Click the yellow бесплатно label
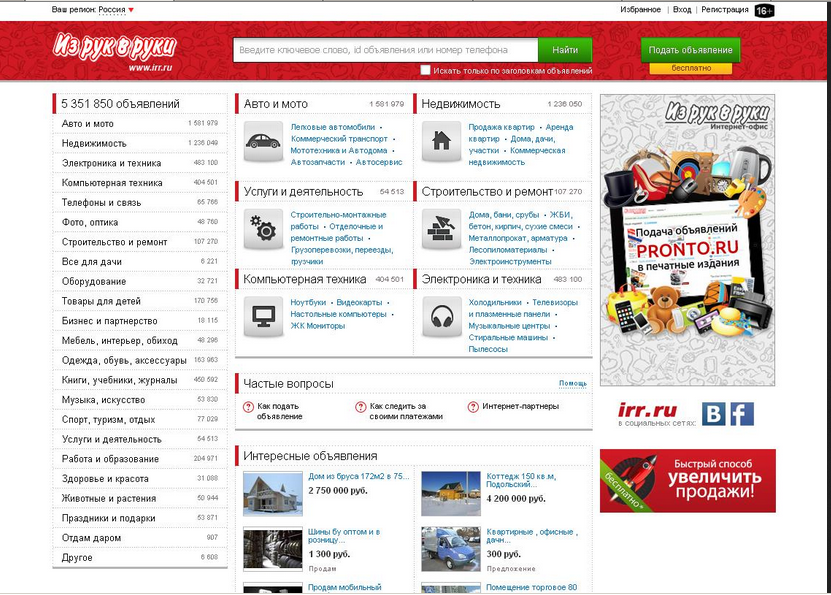 click(x=691, y=68)
